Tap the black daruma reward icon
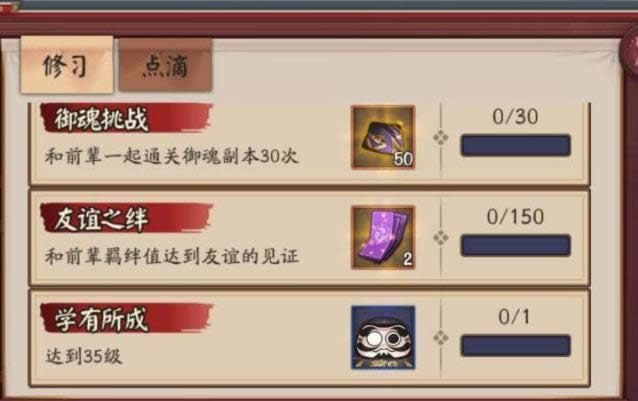 [383, 338]
